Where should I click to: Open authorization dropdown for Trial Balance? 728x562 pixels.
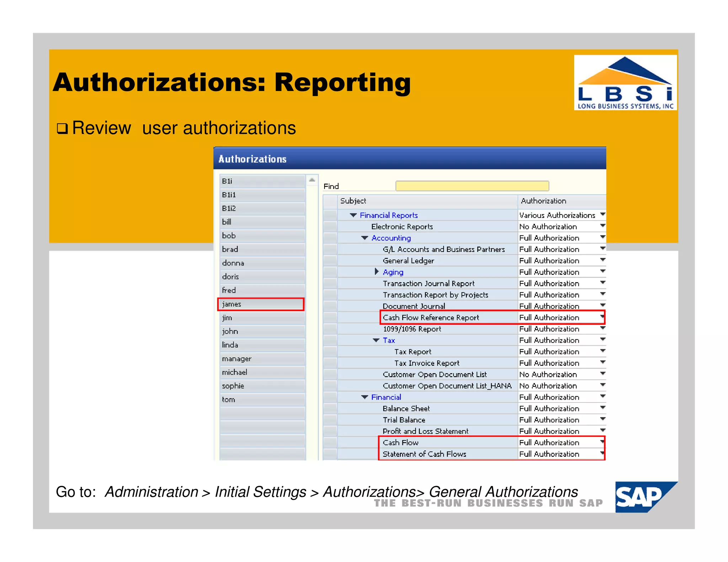tap(603, 419)
